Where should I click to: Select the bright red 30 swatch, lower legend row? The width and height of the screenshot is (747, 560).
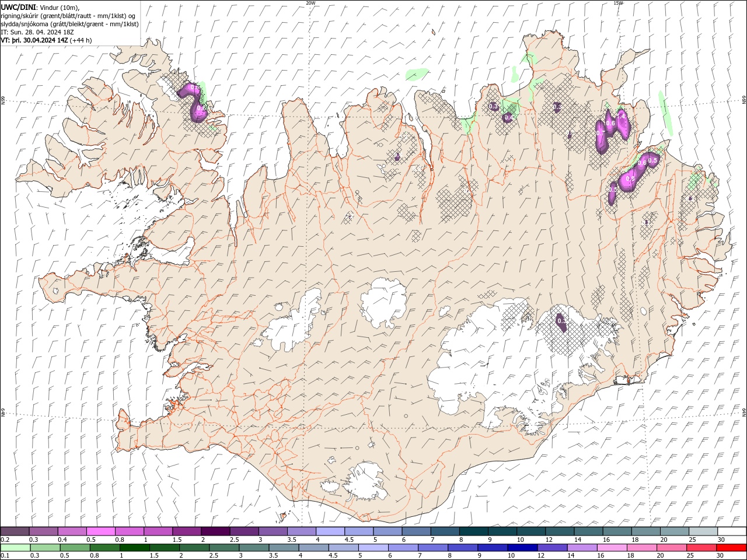coord(731,548)
